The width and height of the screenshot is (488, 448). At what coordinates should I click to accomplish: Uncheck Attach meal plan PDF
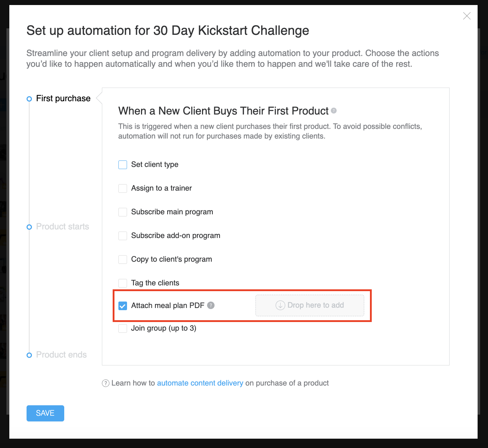coord(123,306)
